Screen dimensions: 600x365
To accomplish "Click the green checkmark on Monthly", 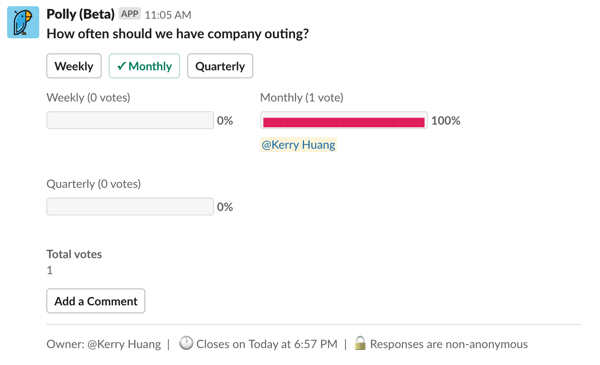I will 121,66.
